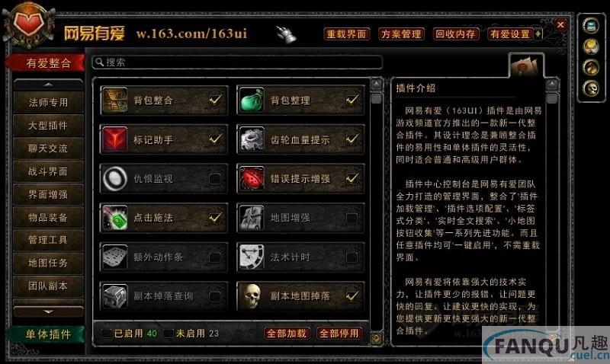Viewport: 610px width, 364px height.
Task: Open the 战斗界面 category
Action: click(x=48, y=171)
